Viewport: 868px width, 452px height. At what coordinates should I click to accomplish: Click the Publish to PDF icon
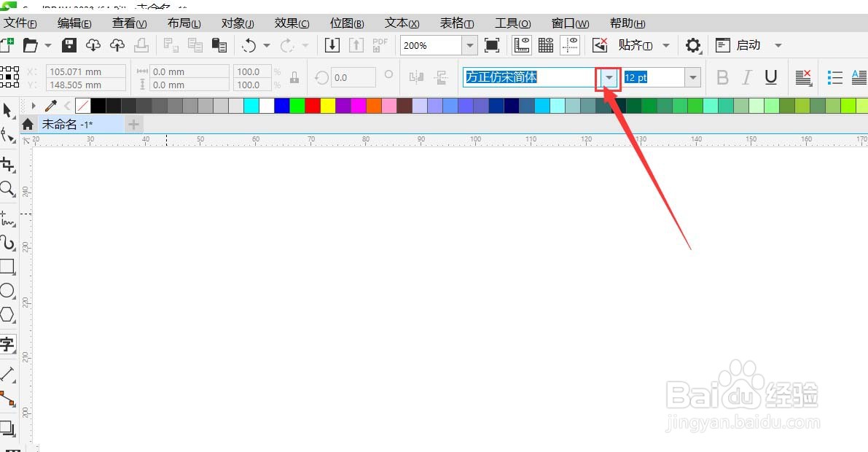point(380,45)
